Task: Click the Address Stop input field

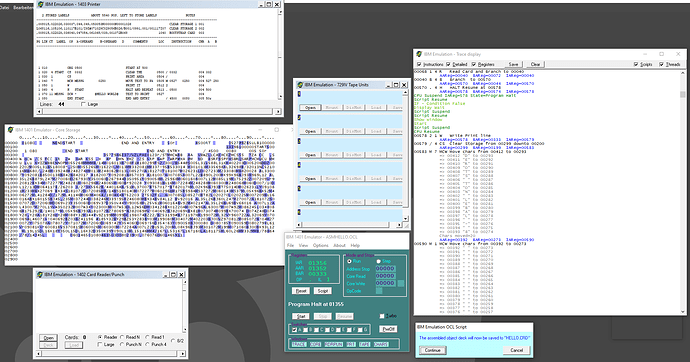Action: [x=385, y=269]
